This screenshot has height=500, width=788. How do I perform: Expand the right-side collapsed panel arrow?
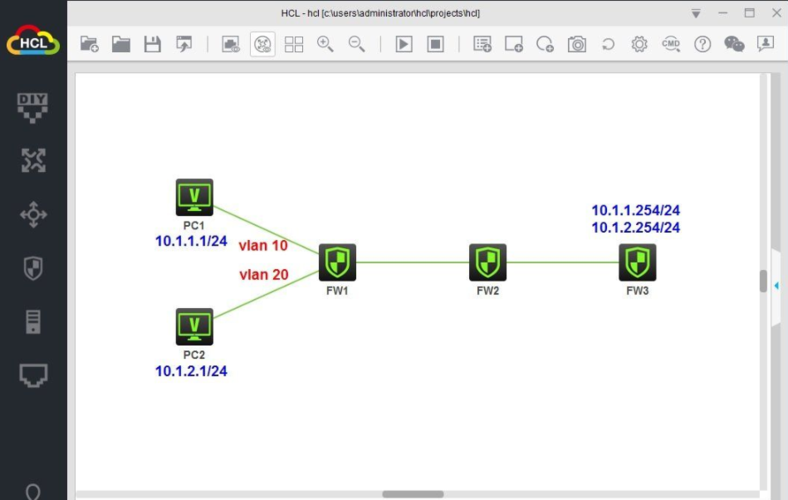(776, 286)
